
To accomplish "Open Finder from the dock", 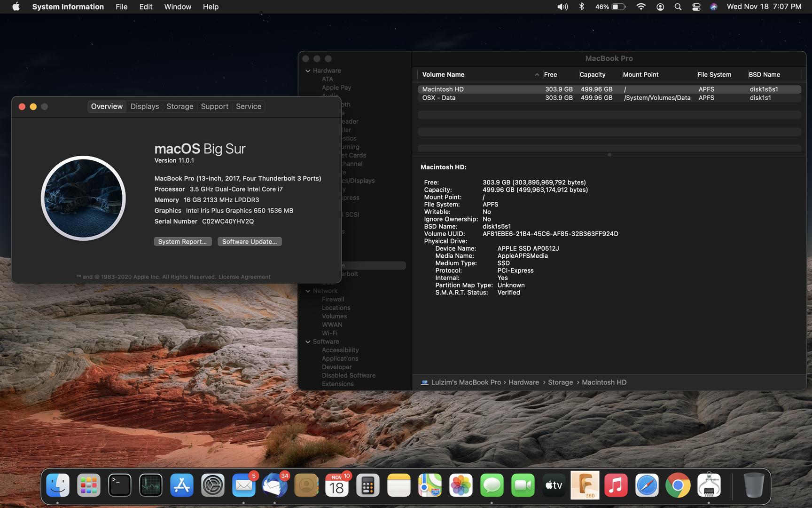I will (x=58, y=485).
